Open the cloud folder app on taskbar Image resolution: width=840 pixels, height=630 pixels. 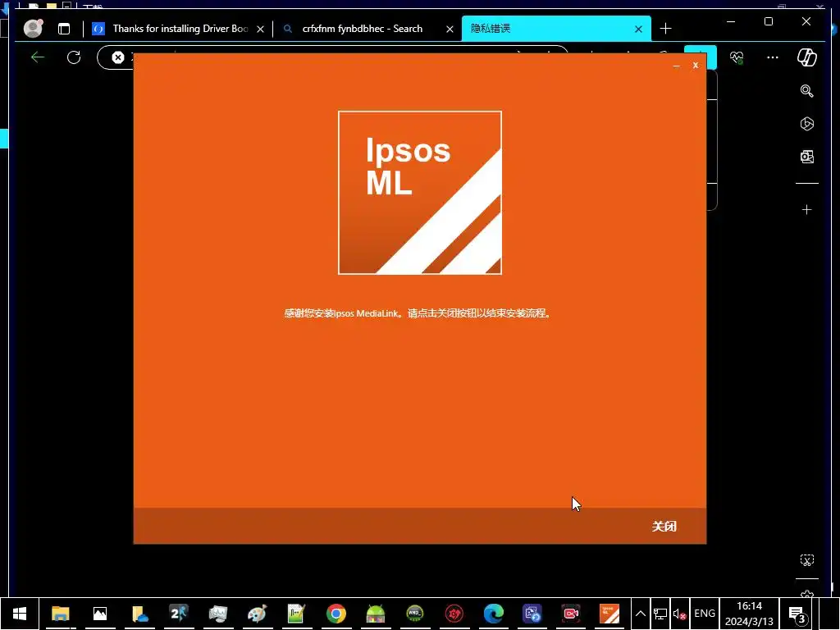pos(139,614)
